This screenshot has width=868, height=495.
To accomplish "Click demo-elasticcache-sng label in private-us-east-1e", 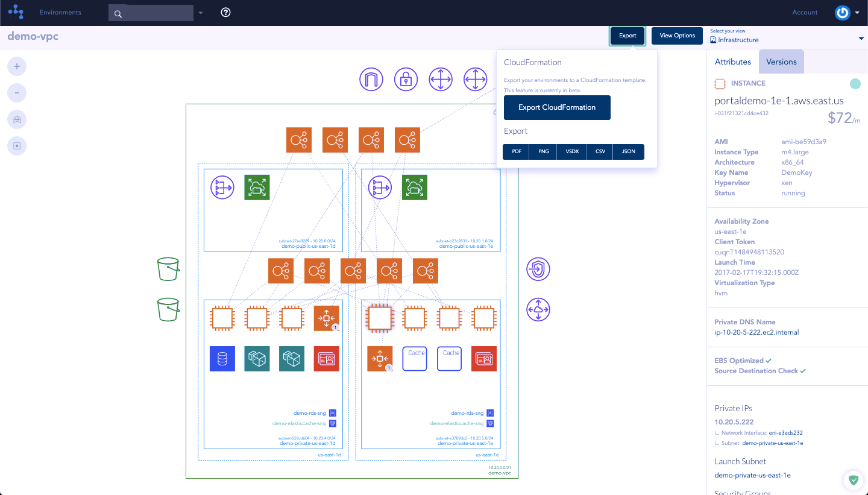I will [x=457, y=424].
